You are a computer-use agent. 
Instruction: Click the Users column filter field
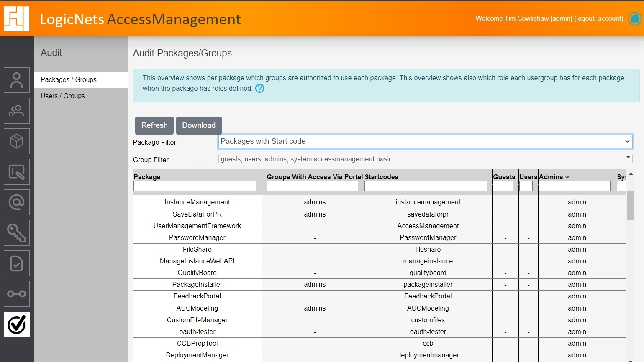pos(526,186)
